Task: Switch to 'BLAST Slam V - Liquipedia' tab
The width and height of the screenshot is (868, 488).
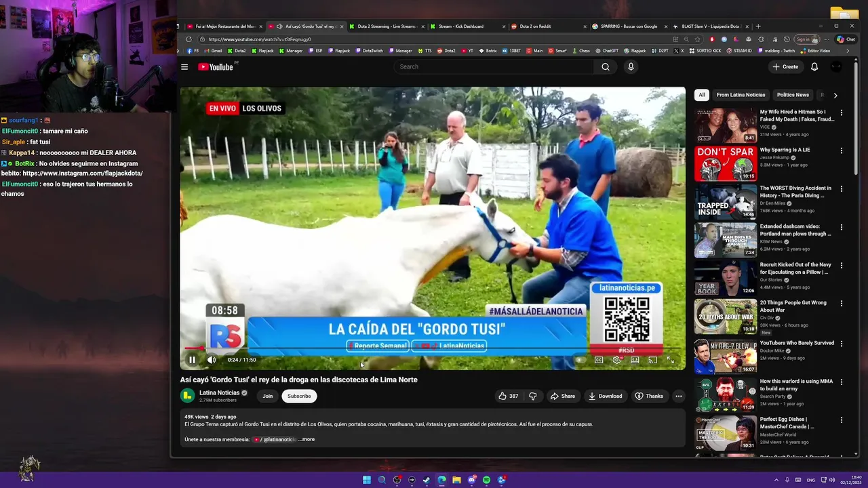Action: (711, 26)
